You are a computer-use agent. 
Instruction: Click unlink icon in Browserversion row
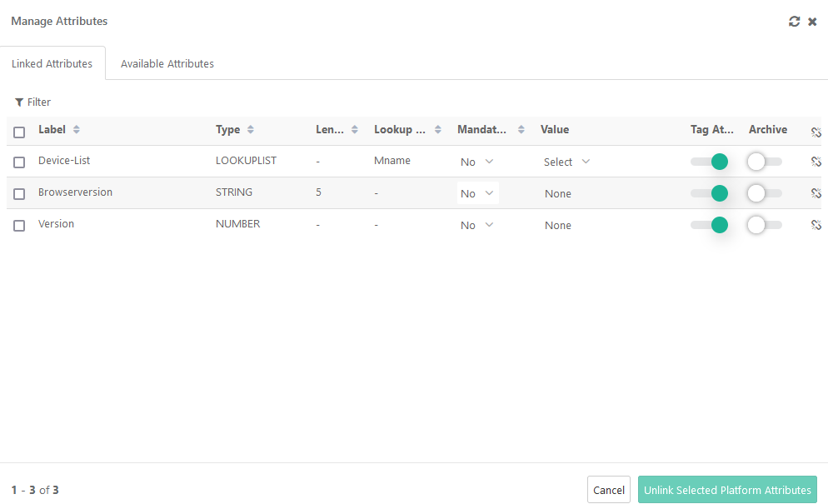[816, 193]
